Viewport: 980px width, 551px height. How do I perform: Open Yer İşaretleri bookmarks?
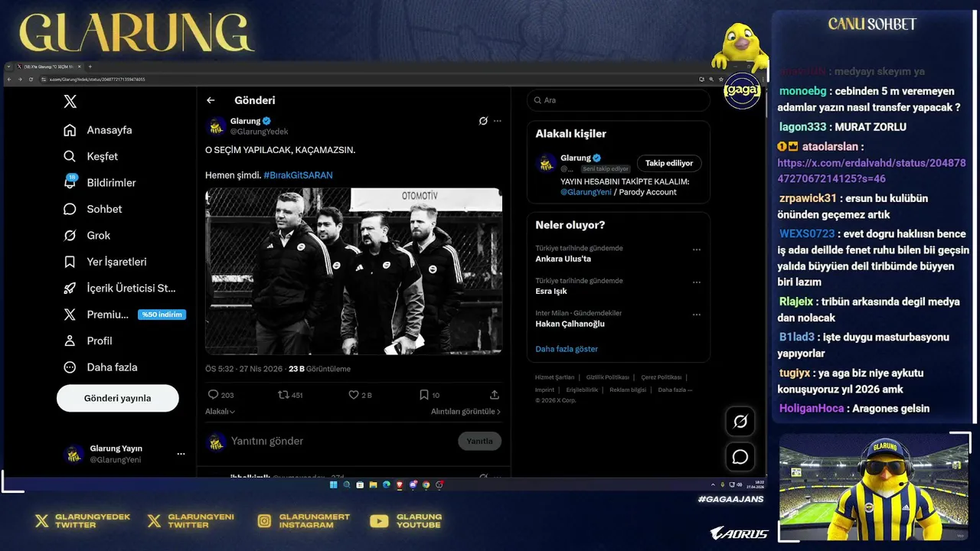pos(105,262)
